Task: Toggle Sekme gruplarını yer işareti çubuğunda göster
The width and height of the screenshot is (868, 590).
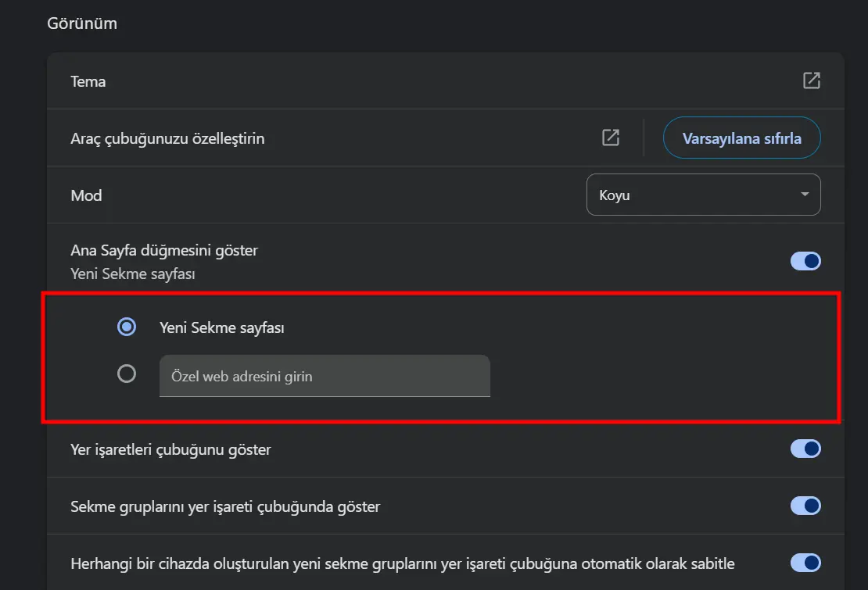Action: coord(805,506)
